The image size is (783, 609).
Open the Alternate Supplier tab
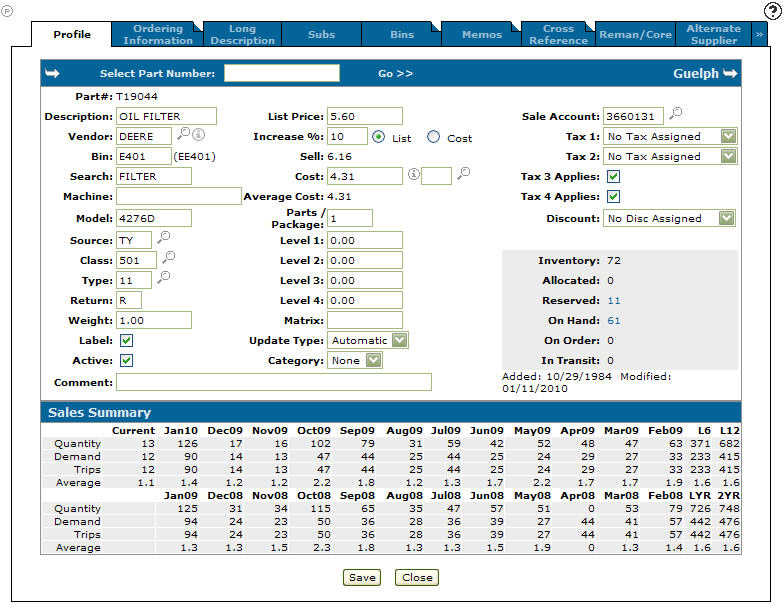click(x=714, y=34)
